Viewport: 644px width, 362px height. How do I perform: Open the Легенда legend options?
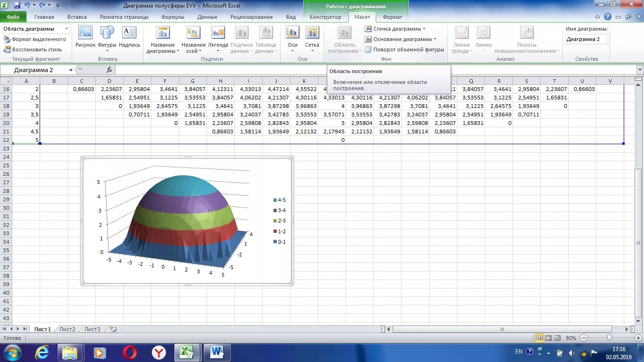pos(218,40)
